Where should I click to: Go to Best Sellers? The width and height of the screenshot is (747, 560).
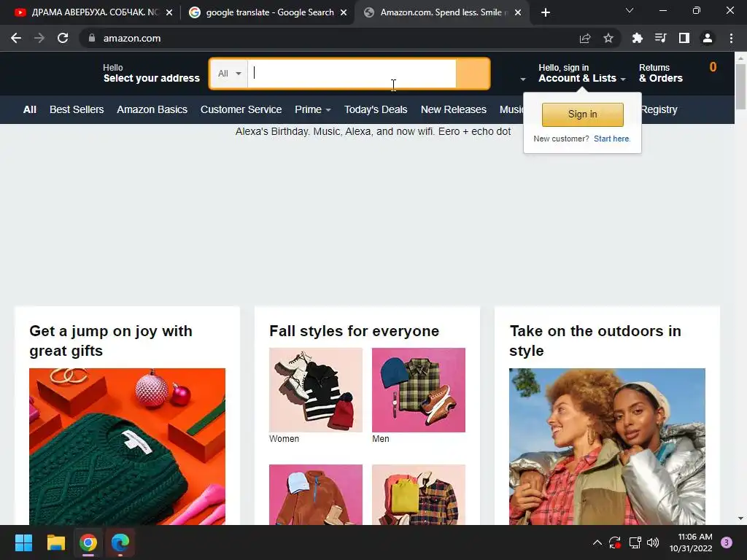tap(77, 109)
